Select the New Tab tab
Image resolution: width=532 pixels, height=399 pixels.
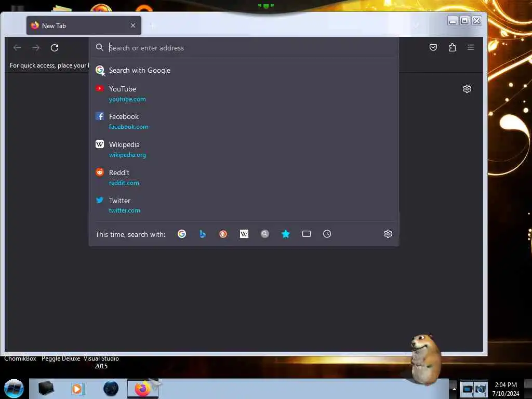point(84,25)
